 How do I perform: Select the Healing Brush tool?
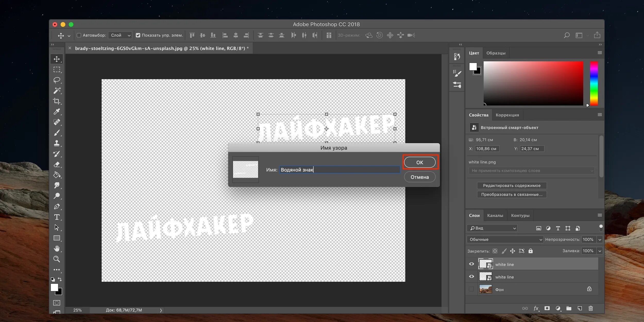tap(57, 122)
